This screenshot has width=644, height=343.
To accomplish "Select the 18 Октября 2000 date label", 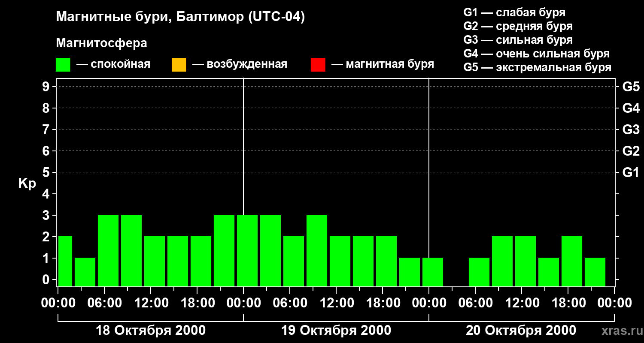I will pos(151,331).
